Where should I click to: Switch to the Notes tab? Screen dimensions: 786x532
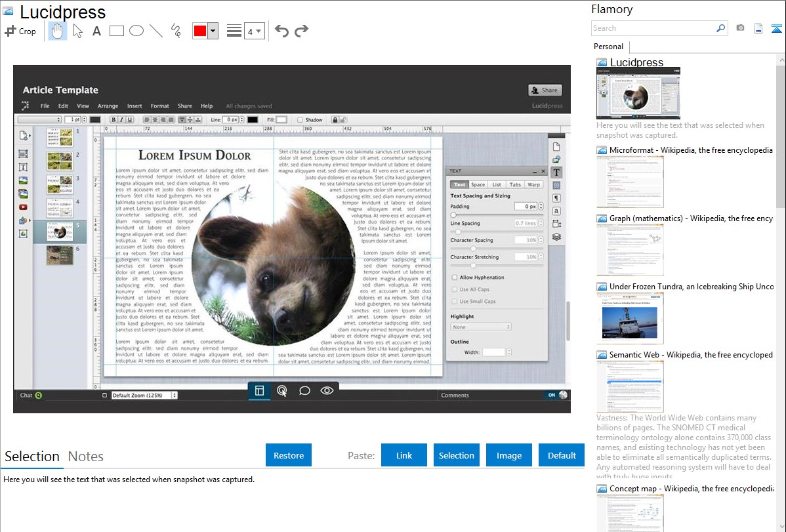tap(86, 457)
